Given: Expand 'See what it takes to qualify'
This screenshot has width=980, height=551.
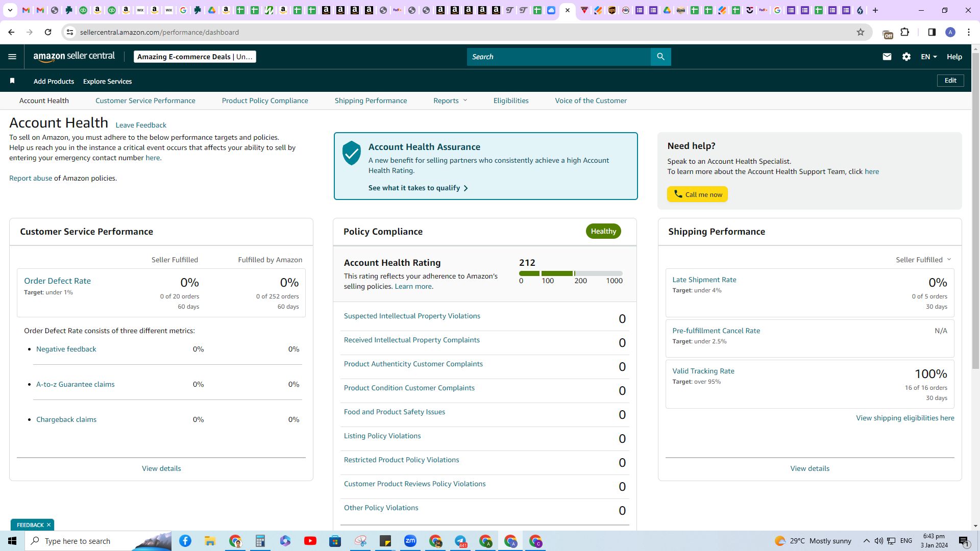Looking at the screenshot, I should (418, 188).
